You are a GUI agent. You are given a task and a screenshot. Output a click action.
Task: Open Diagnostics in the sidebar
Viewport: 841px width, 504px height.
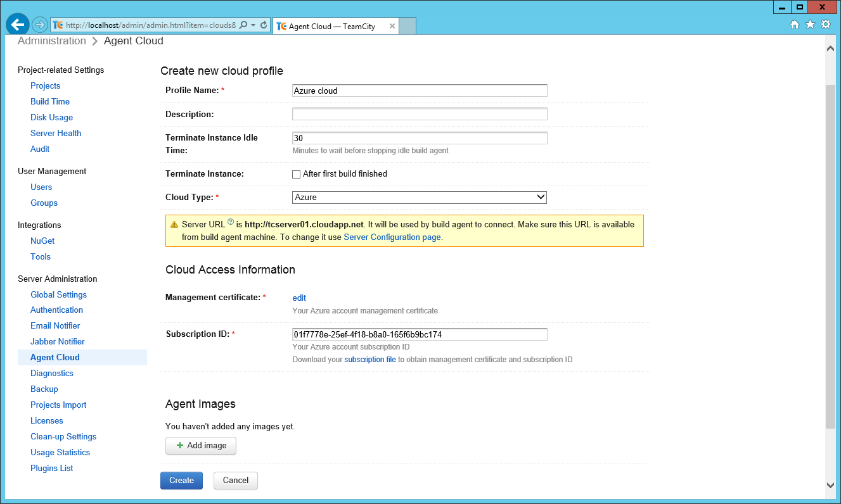point(52,374)
